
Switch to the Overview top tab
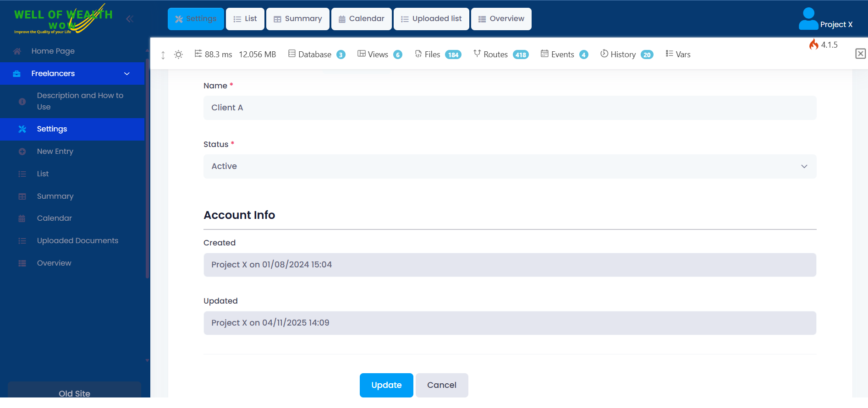point(501,19)
